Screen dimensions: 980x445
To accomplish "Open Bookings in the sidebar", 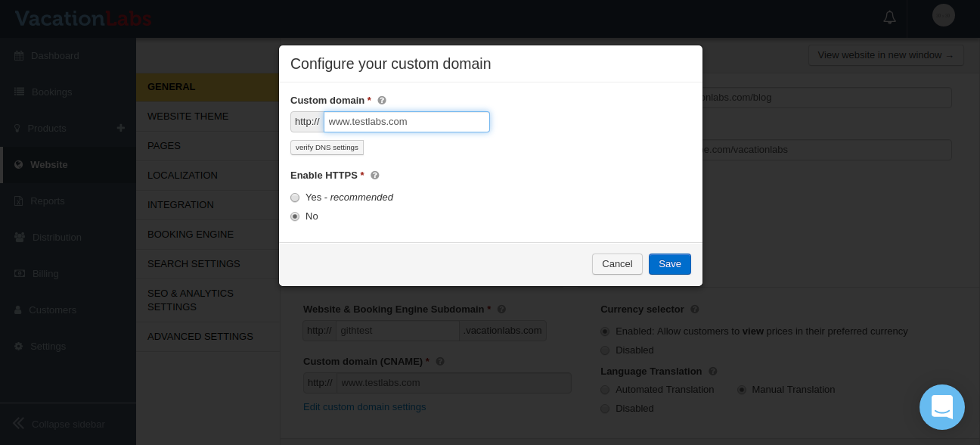I will pyautogui.click(x=51, y=92).
